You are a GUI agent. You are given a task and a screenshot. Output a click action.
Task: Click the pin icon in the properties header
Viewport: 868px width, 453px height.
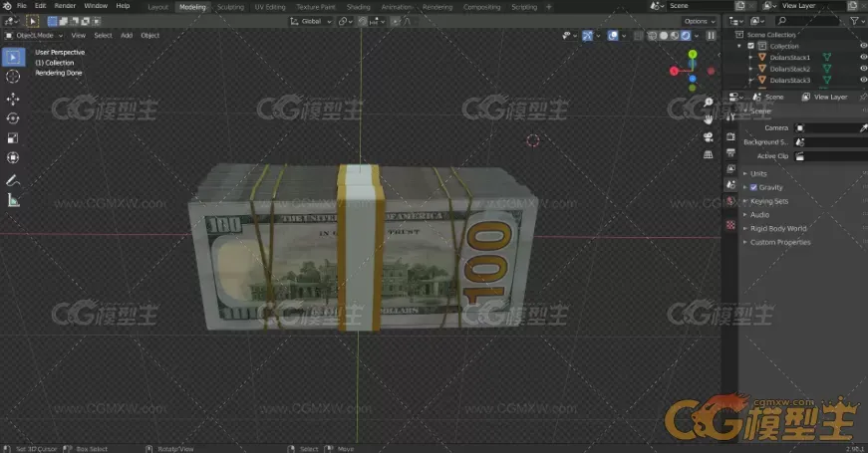pyautogui.click(x=863, y=97)
